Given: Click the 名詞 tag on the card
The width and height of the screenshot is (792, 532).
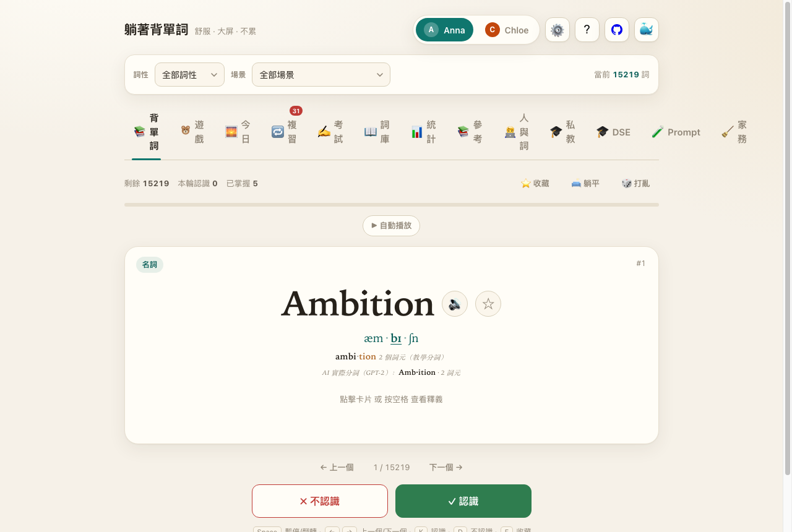Looking at the screenshot, I should coord(150,265).
